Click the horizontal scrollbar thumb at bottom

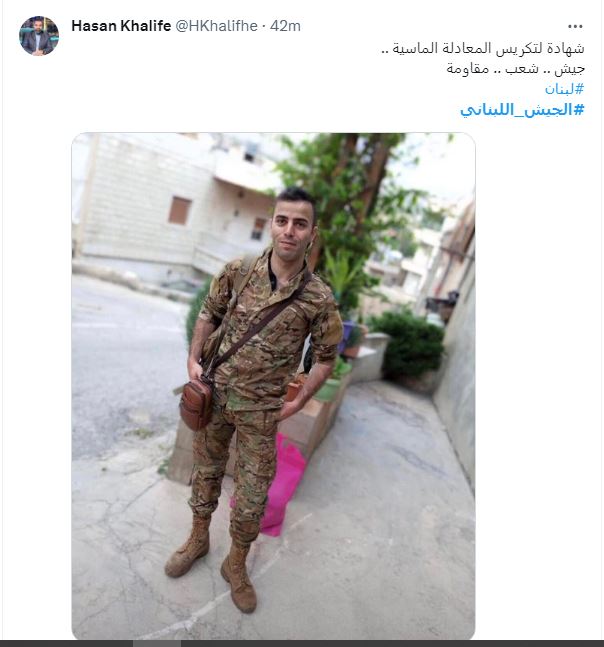click(157, 644)
